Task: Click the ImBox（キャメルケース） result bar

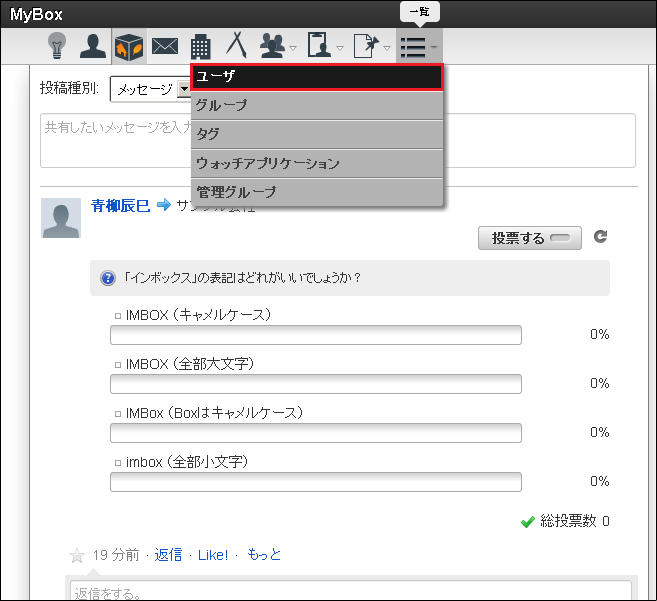Action: click(x=316, y=335)
